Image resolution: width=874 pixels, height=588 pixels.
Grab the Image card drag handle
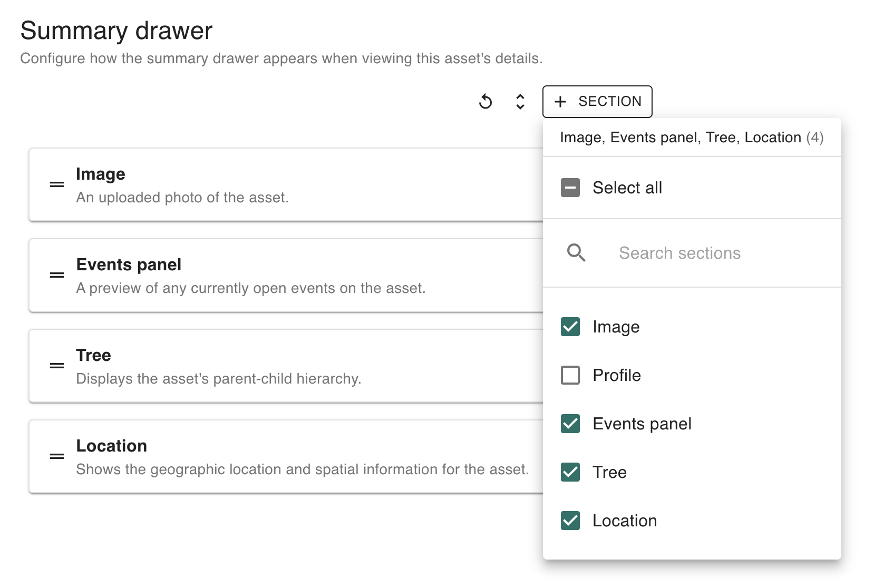57,184
